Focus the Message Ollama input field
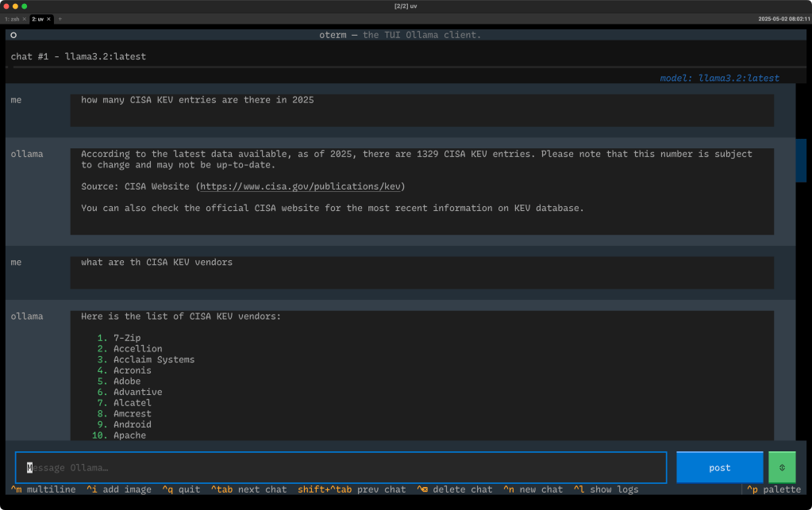This screenshot has height=510, width=812. click(x=341, y=467)
